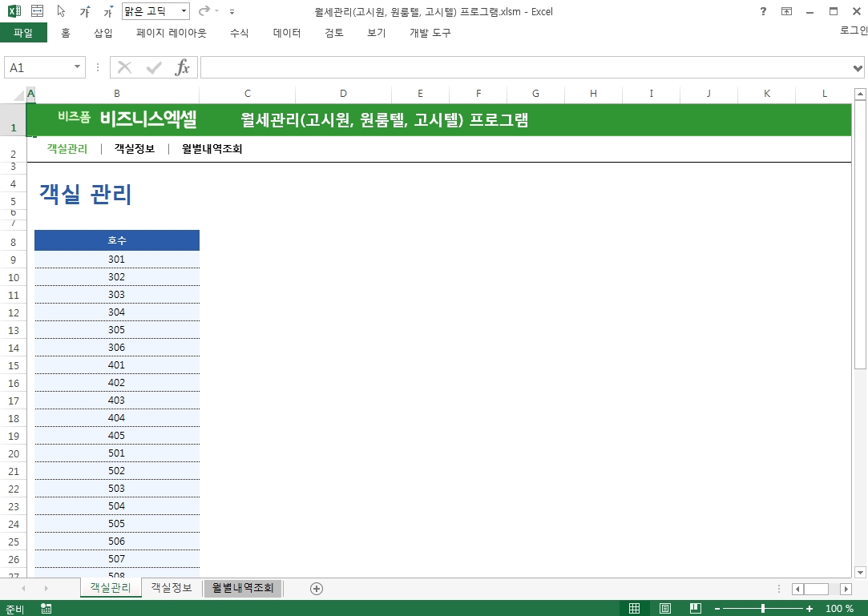
Task: Click the vertical scrollbar thumb
Action: click(x=860, y=235)
